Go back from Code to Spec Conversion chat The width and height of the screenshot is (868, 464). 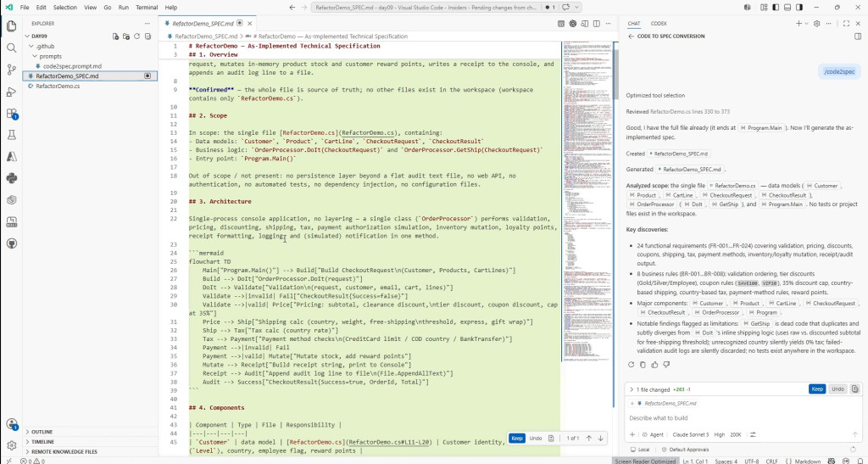[x=631, y=36]
